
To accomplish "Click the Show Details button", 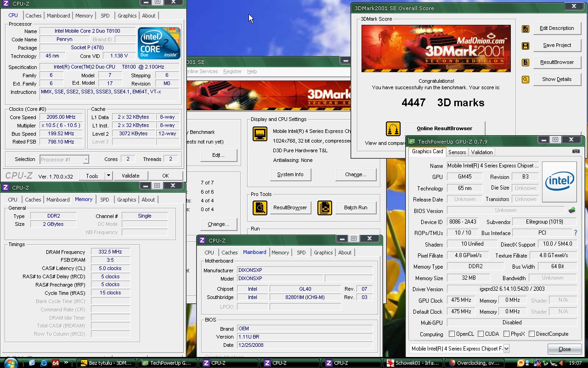I will (x=557, y=79).
